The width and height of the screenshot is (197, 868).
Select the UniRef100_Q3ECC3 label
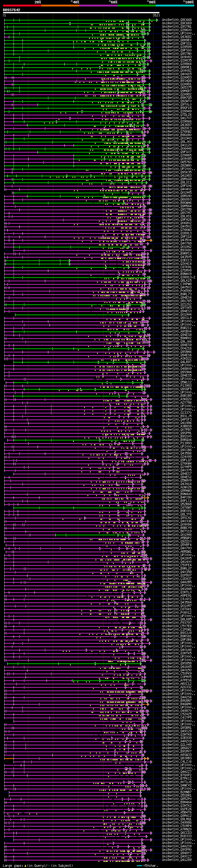(177, 260)
